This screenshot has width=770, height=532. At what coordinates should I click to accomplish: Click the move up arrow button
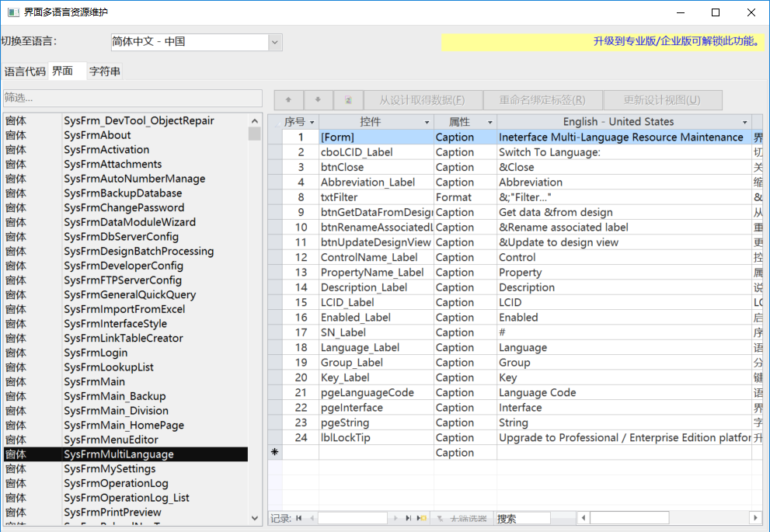click(x=288, y=100)
